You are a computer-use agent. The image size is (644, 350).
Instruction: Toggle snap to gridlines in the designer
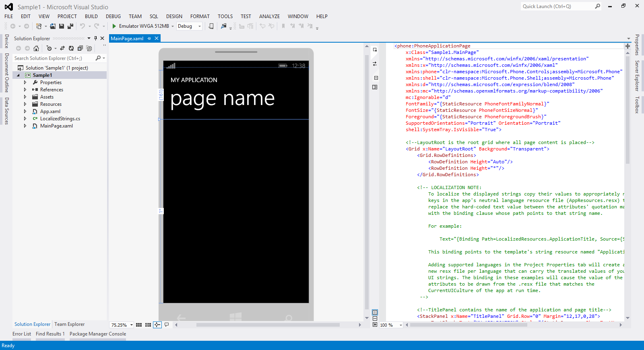tap(148, 325)
